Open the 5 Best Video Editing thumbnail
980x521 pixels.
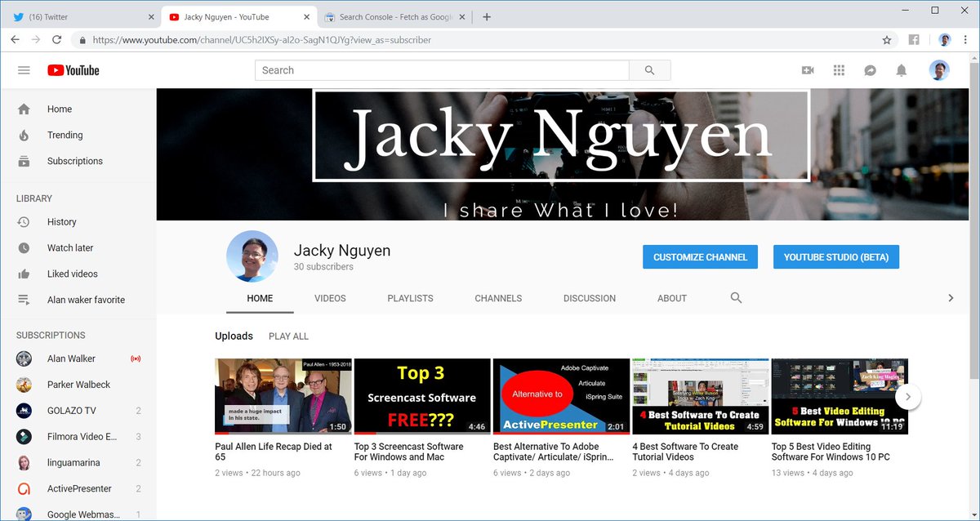click(x=840, y=396)
